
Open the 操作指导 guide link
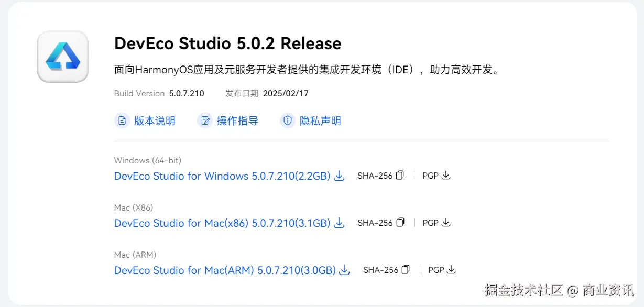(x=237, y=121)
